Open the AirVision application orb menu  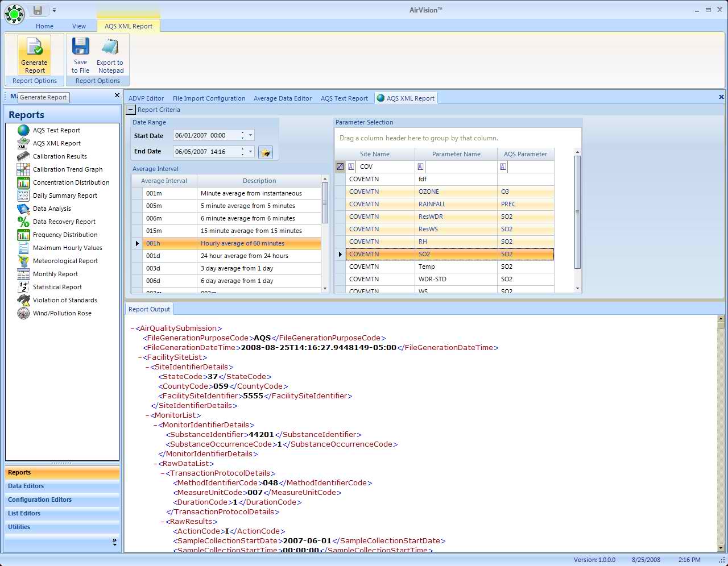click(14, 14)
